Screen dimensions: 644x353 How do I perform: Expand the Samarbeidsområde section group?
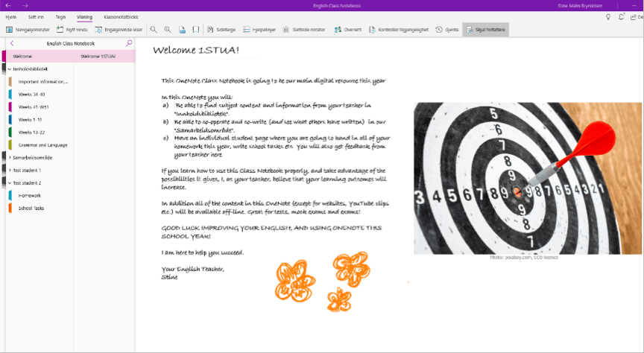pos(9,158)
